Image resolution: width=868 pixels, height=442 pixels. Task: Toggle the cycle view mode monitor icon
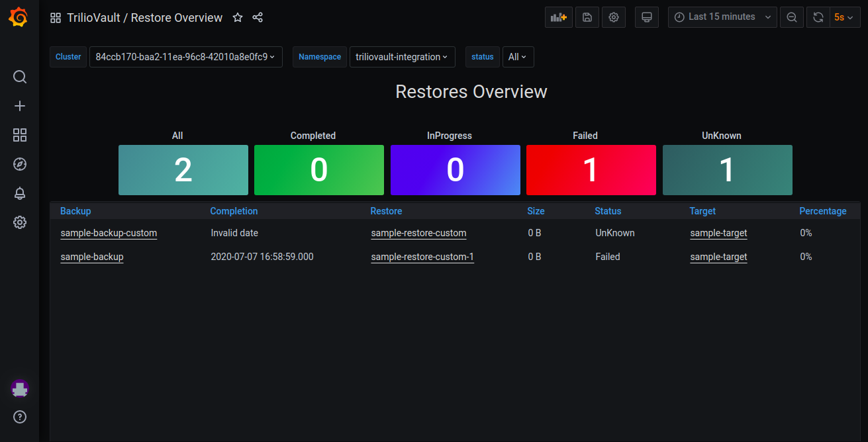pos(647,17)
